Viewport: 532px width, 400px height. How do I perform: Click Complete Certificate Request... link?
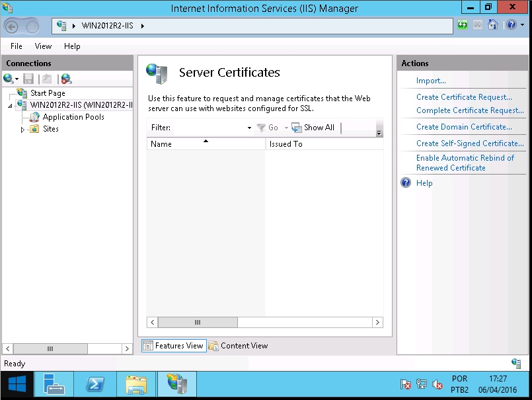[470, 110]
